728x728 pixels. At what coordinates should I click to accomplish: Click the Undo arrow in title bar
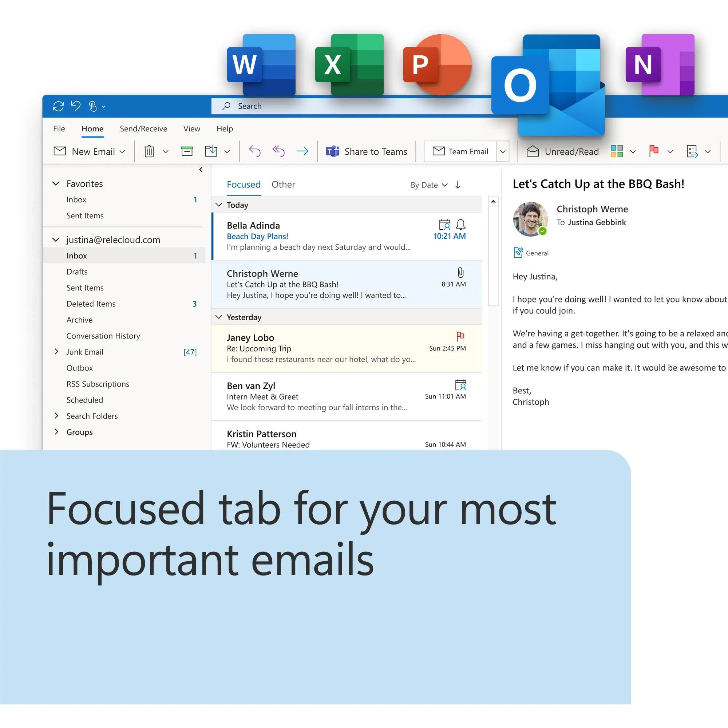click(x=76, y=106)
